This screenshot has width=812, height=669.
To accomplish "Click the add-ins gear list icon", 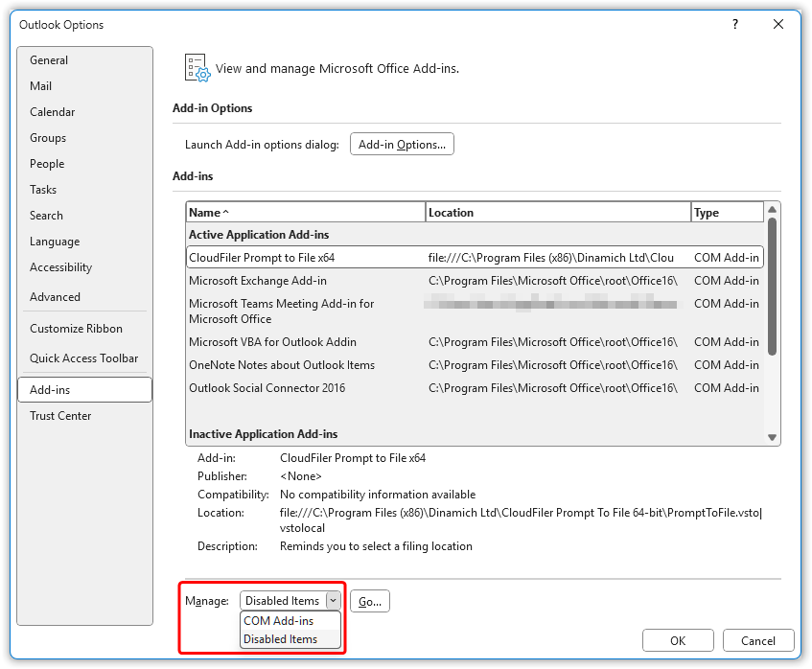I will [x=197, y=68].
